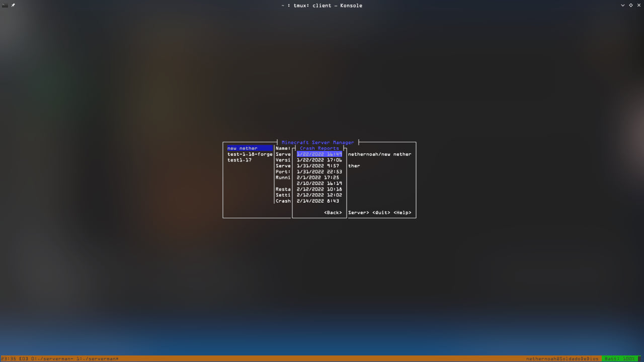Select the 'new nether' server entry
644x362 pixels.
click(250, 148)
